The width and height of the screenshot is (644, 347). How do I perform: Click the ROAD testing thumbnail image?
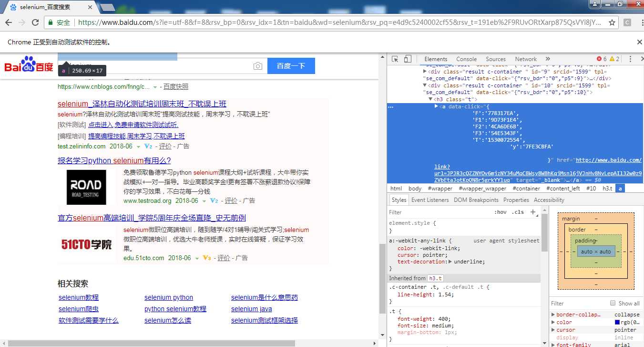pos(86,187)
